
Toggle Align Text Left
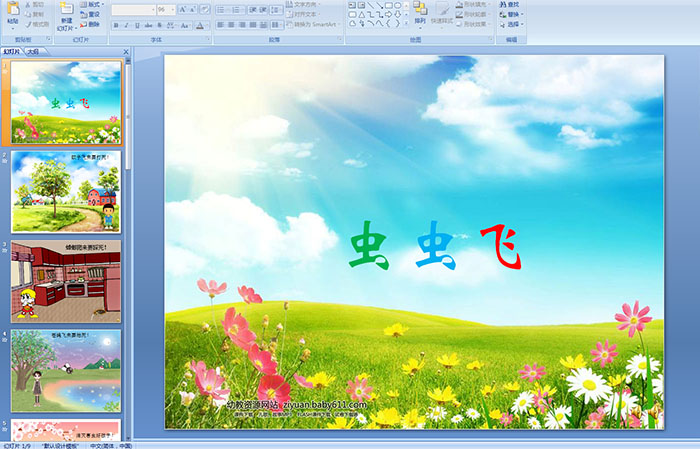221,25
